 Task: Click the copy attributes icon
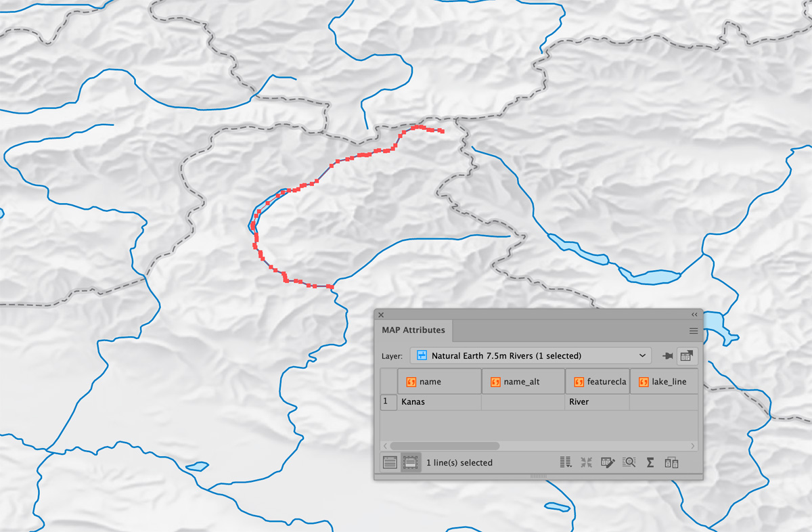pos(671,463)
